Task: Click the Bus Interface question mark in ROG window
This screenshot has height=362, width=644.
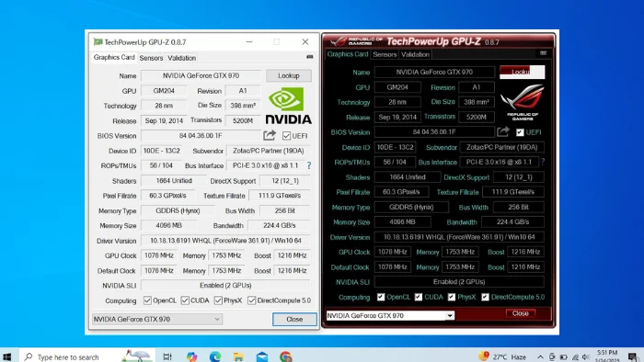Action: coord(543,162)
